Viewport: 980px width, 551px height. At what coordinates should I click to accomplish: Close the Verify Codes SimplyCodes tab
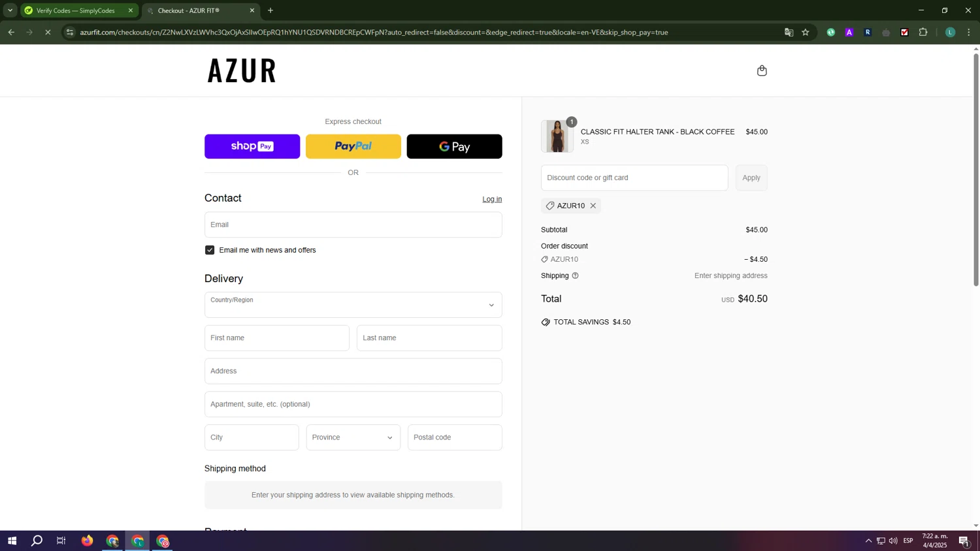pyautogui.click(x=131, y=10)
